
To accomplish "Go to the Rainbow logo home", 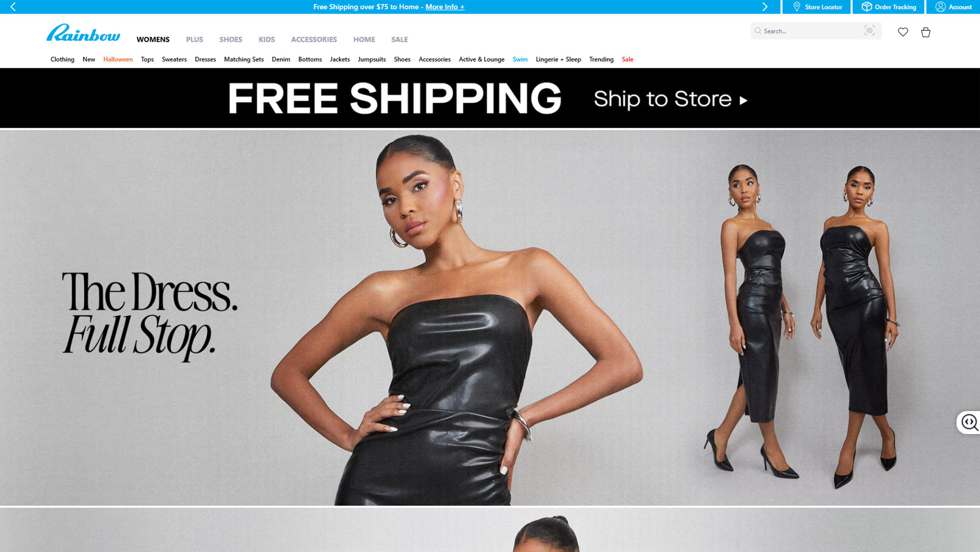I will tap(83, 33).
